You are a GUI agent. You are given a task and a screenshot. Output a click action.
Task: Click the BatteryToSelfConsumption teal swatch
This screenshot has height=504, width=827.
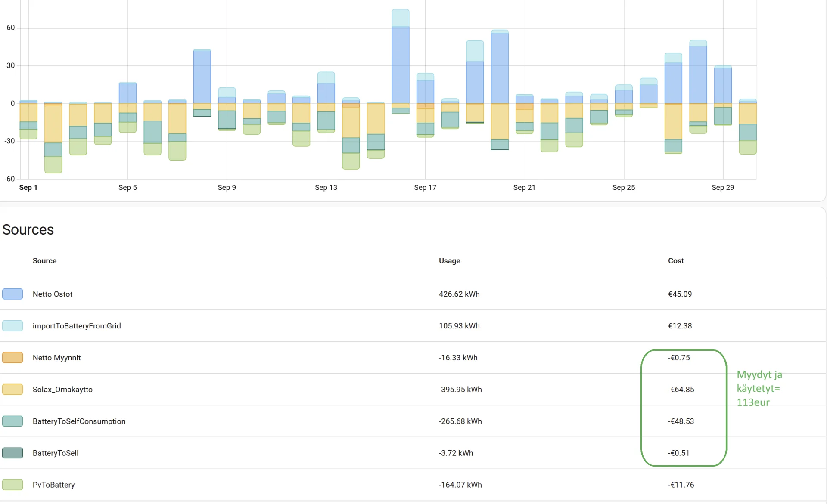click(12, 421)
